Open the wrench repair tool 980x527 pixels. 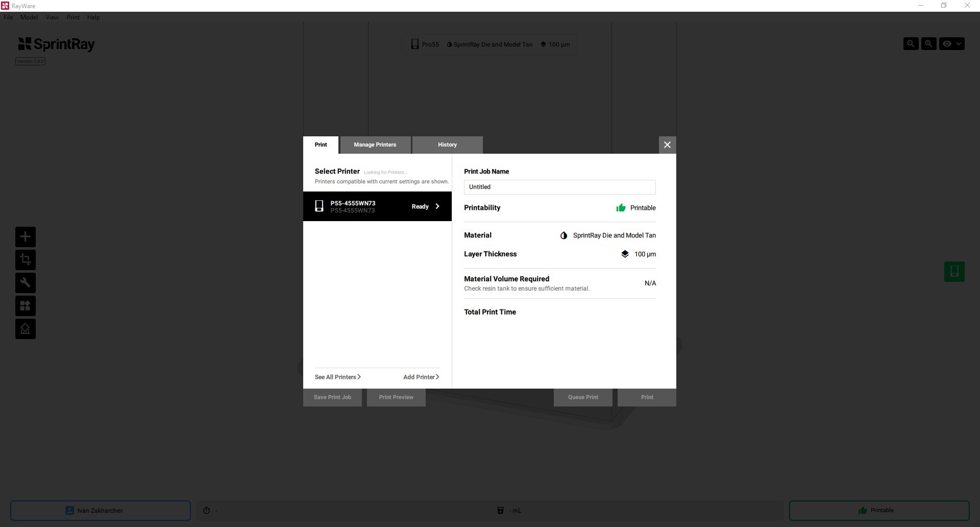click(25, 283)
